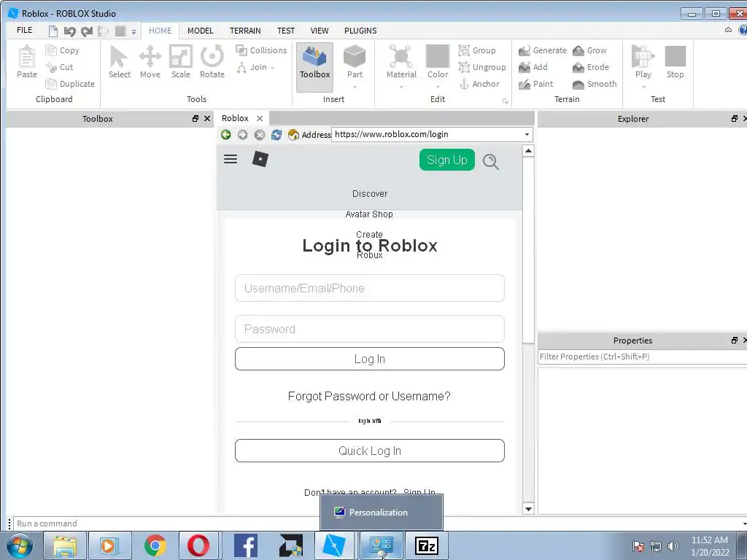Click the Paste icon in Clipboard group
The height and width of the screenshot is (560, 747).
27,57
